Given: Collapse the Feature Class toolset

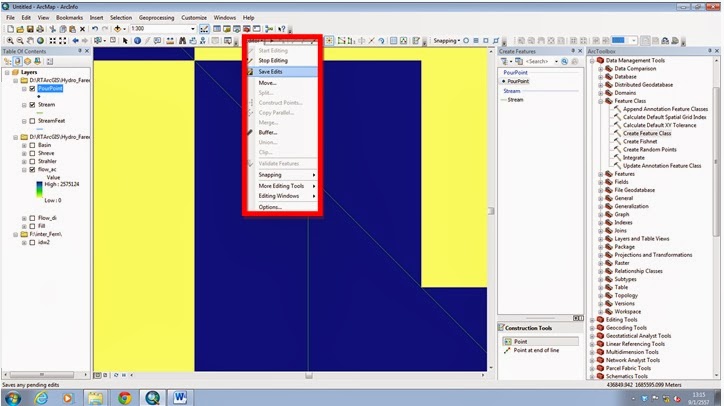Looking at the screenshot, I should pyautogui.click(x=601, y=101).
